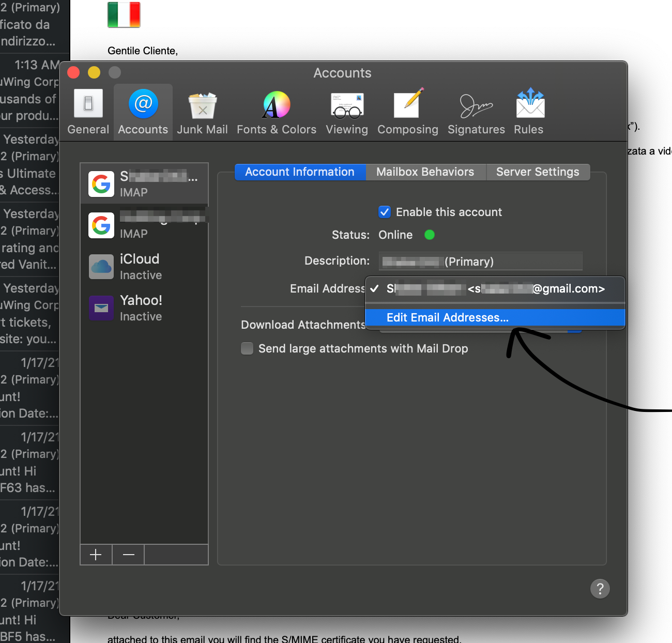Switch to Mailbox Behaviors tab
The image size is (672, 643).
tap(425, 172)
